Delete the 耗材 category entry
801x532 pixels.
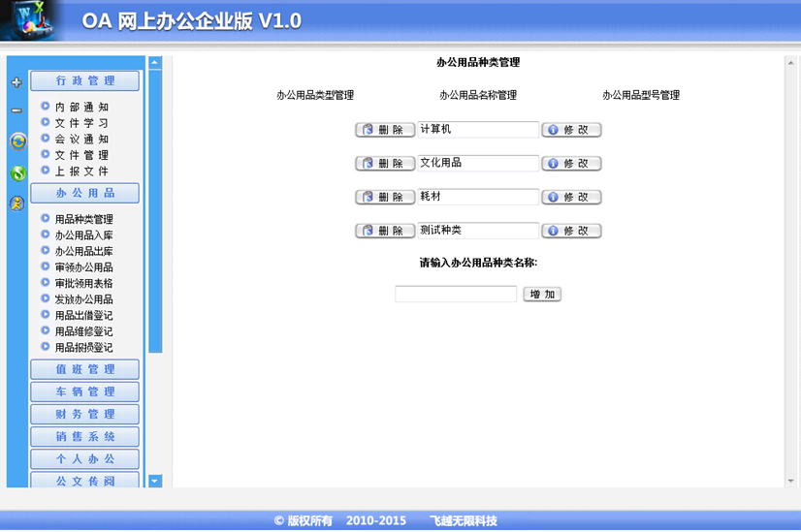pos(385,198)
